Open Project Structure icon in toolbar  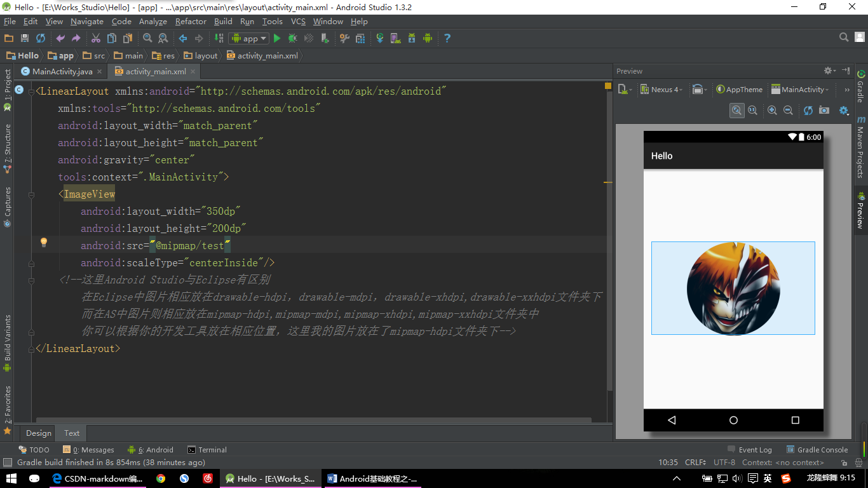(360, 38)
